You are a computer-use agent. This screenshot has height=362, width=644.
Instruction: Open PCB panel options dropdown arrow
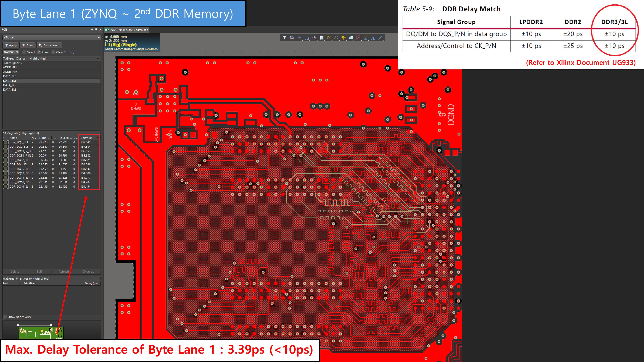click(x=92, y=30)
